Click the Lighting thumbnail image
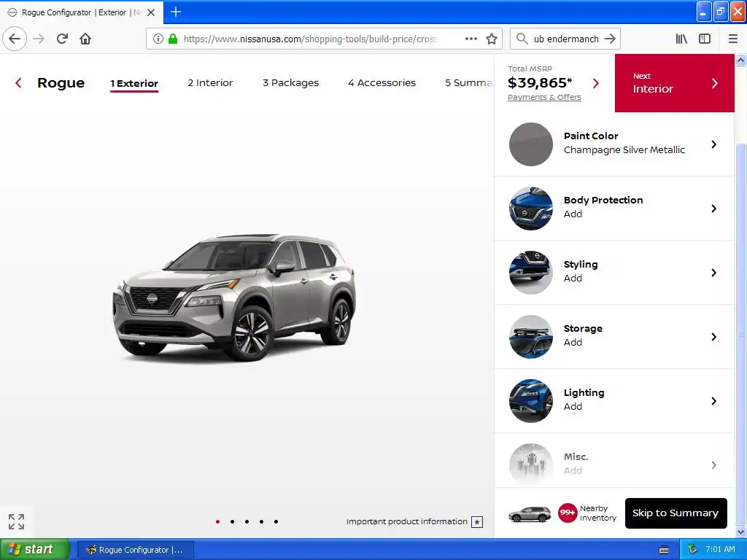Image resolution: width=747 pixels, height=560 pixels. 531,401
